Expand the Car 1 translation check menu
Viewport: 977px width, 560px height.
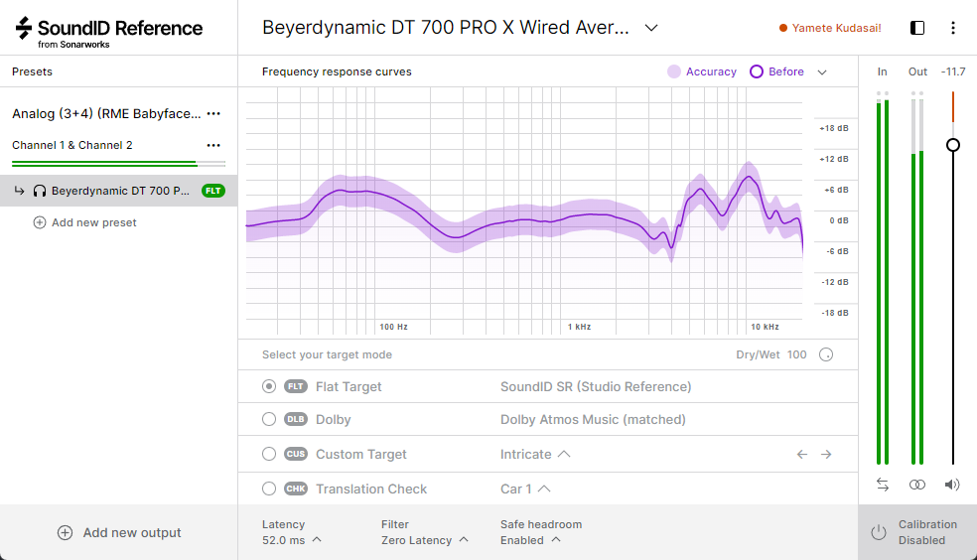pos(525,489)
